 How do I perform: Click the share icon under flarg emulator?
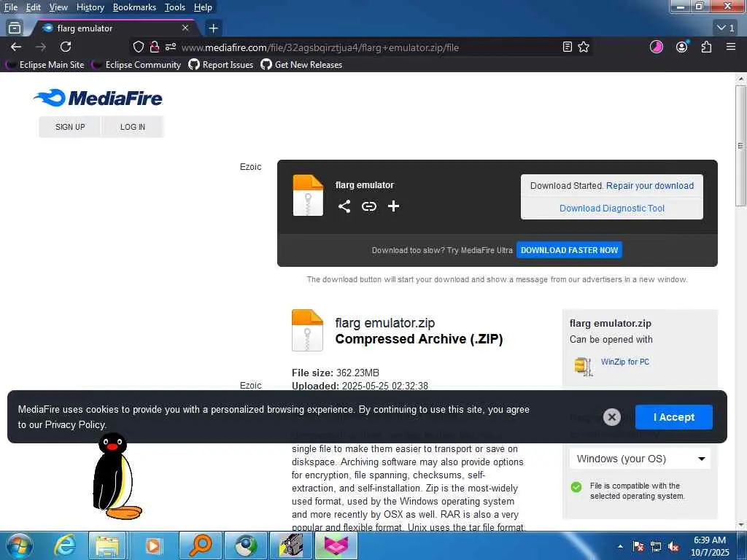click(344, 206)
